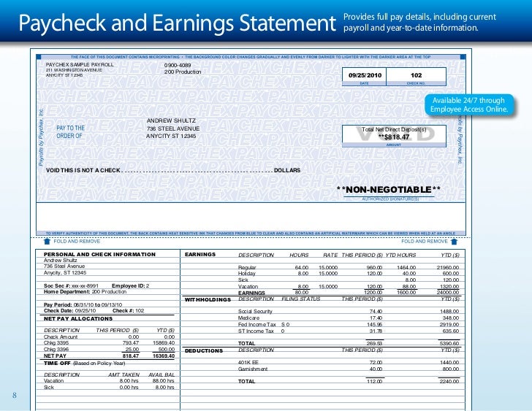
Task: Click the 'Soc Sec #' field
Action: click(x=71, y=285)
